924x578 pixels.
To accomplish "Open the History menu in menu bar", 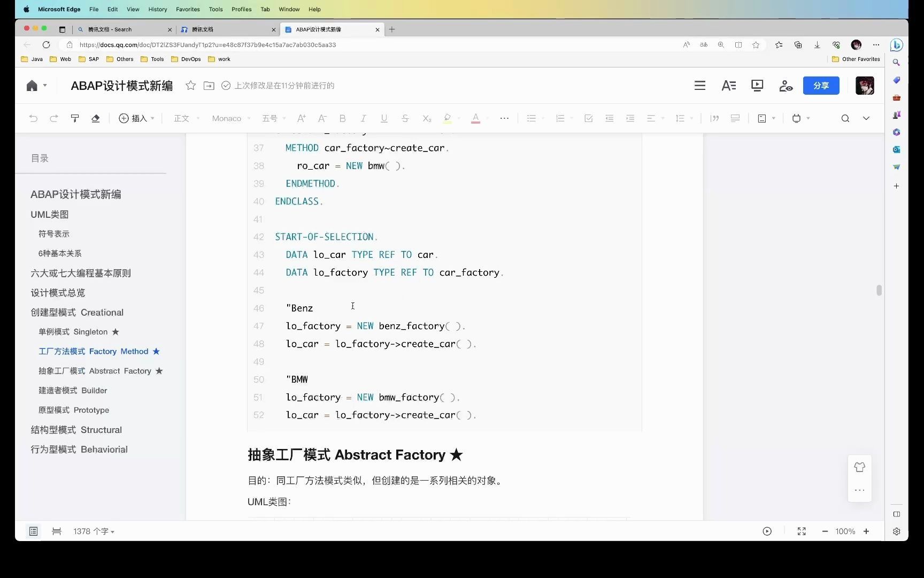I will 158,9.
